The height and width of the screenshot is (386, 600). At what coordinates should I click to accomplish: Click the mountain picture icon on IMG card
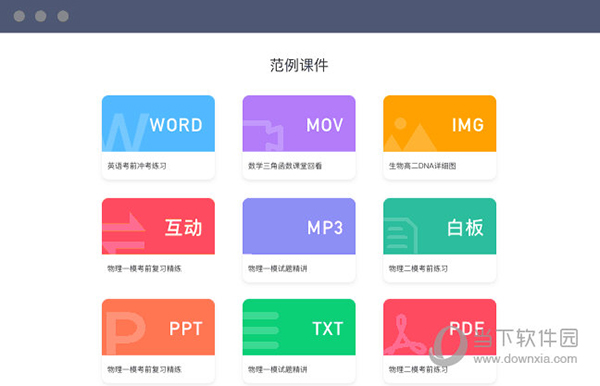coord(410,134)
